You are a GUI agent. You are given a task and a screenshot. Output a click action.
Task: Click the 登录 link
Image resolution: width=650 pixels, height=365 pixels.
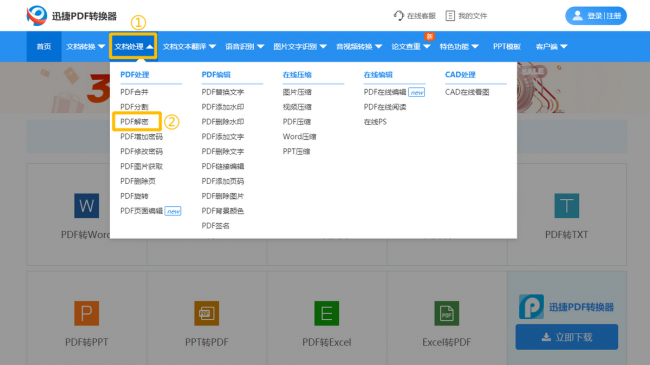[x=594, y=16]
